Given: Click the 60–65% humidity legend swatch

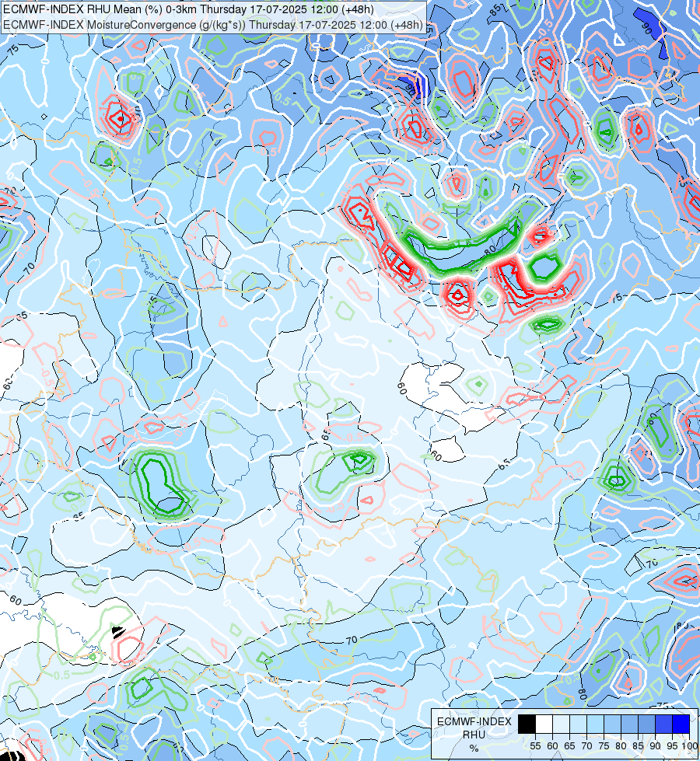Looking at the screenshot, I should tap(561, 724).
